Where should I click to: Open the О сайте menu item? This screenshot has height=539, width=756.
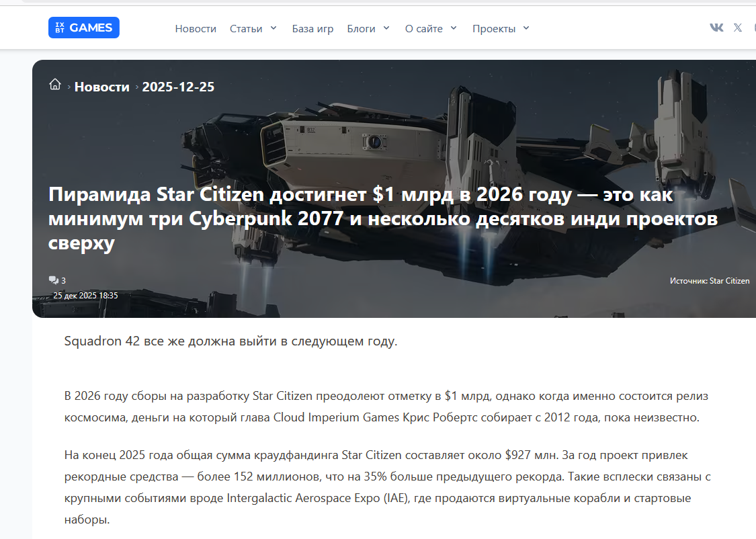click(424, 28)
